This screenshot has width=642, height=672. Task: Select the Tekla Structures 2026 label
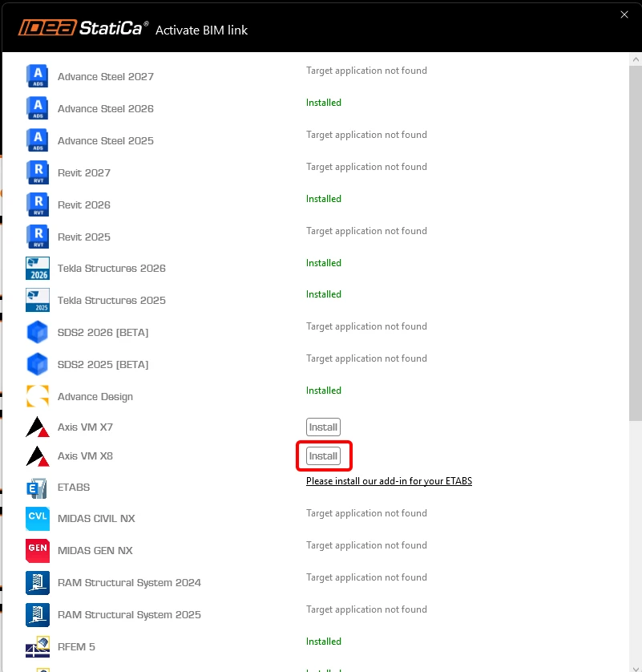111,269
